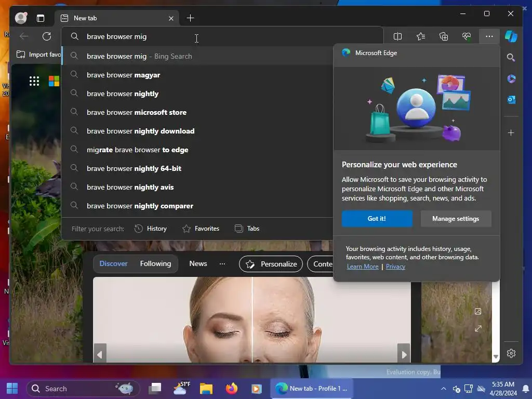Screen dimensions: 532x399
Task: Open more feed categories ellipsis
Action: [x=222, y=263]
